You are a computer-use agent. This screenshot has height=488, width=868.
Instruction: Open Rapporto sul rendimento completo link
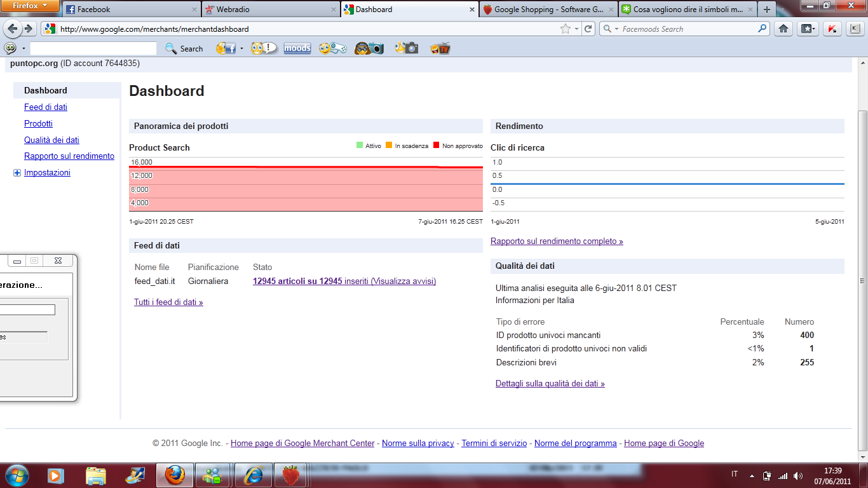pos(557,241)
